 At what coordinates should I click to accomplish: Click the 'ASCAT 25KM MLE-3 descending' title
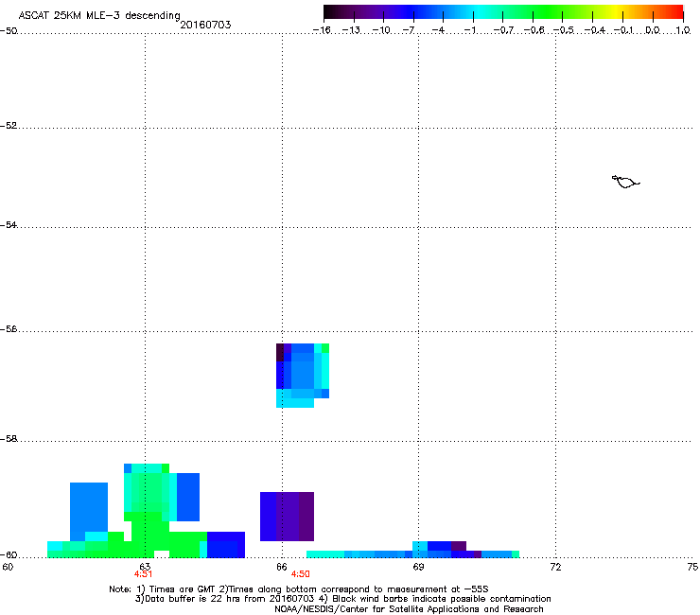[99, 16]
